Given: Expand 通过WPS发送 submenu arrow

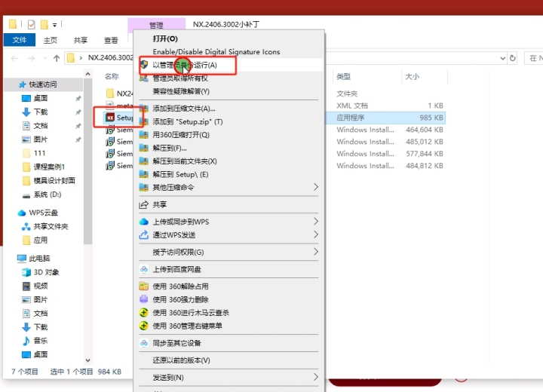Looking at the screenshot, I should [315, 234].
